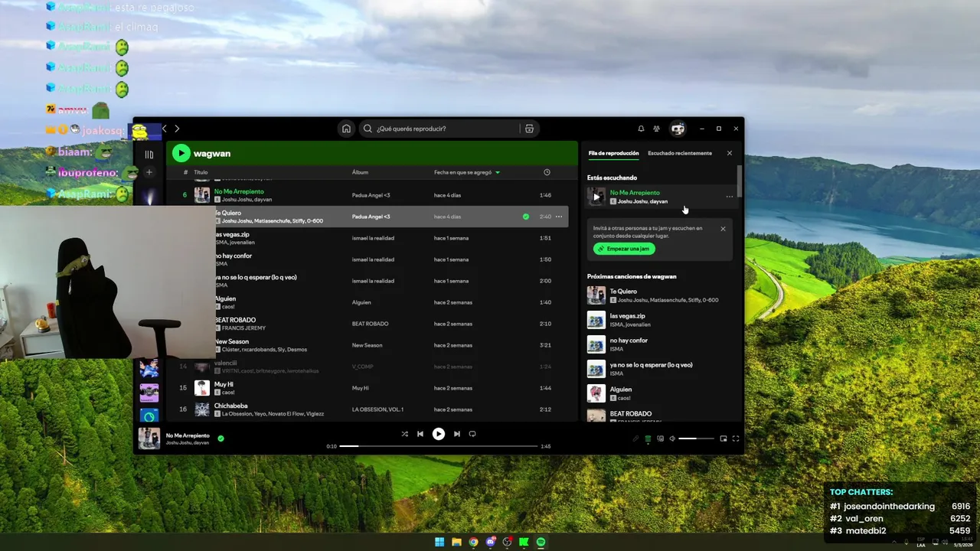Mute the volume speaker icon
This screenshot has width=980, height=551.
pos(672,439)
